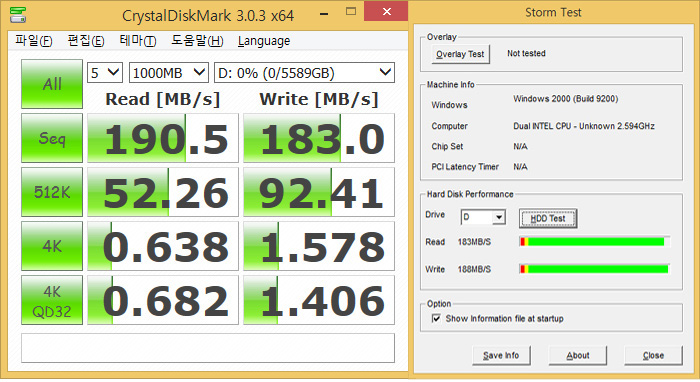Image resolution: width=700 pixels, height=382 pixels.
Task: Select the Seq read value 190.5
Action: 163,138
